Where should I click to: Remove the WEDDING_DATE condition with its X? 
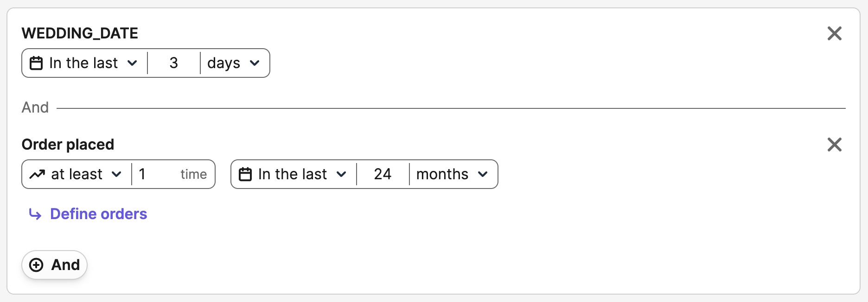834,33
